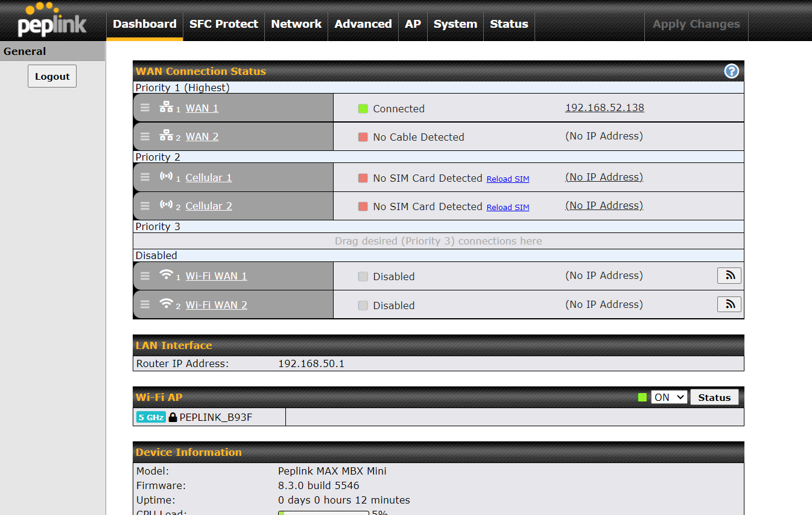The image size is (812, 515).
Task: Click the Apply Changes button
Action: coord(696,24)
